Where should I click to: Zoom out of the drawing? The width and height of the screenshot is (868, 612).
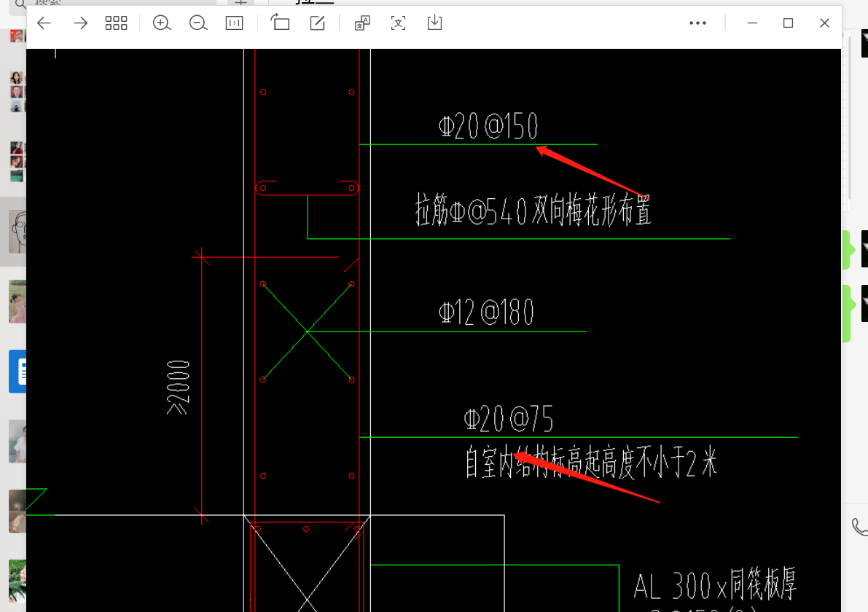pos(198,23)
